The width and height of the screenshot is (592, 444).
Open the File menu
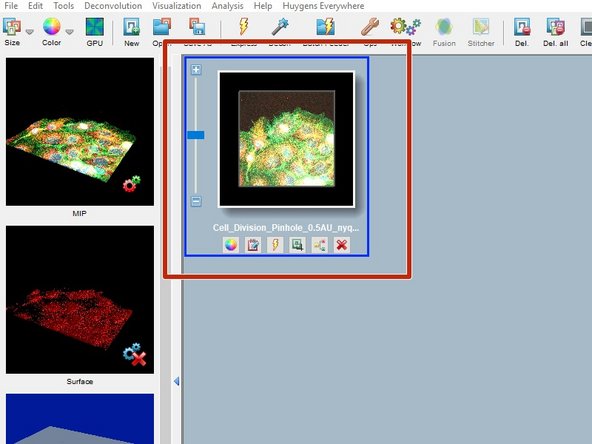11,6
